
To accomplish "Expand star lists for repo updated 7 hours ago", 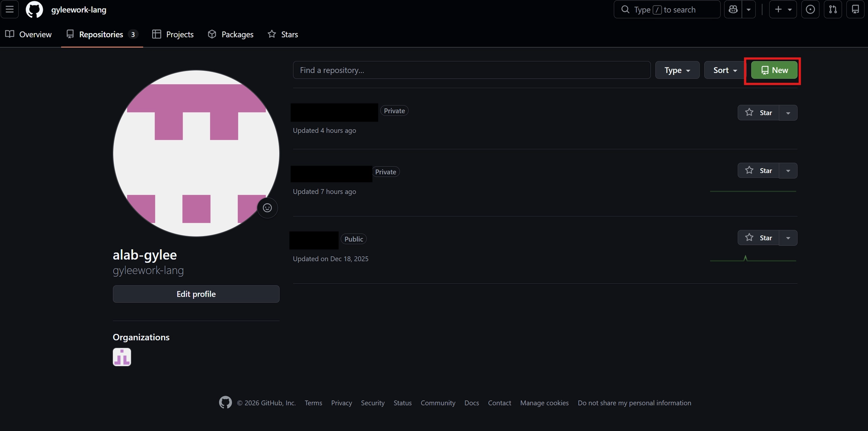I will pyautogui.click(x=788, y=170).
